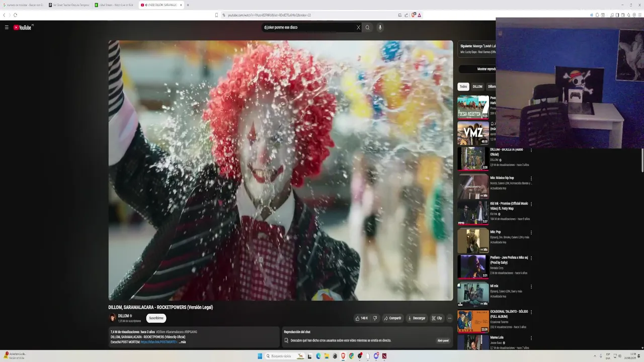
Task: Click the page vertical scrollbar
Action: pos(642,161)
